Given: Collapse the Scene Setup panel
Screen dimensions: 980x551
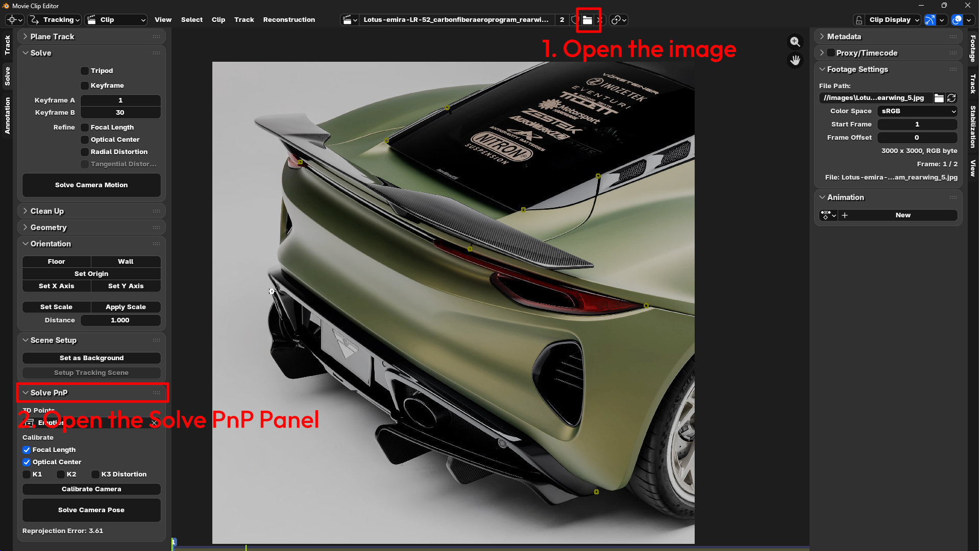Looking at the screenshot, I should tap(91, 340).
